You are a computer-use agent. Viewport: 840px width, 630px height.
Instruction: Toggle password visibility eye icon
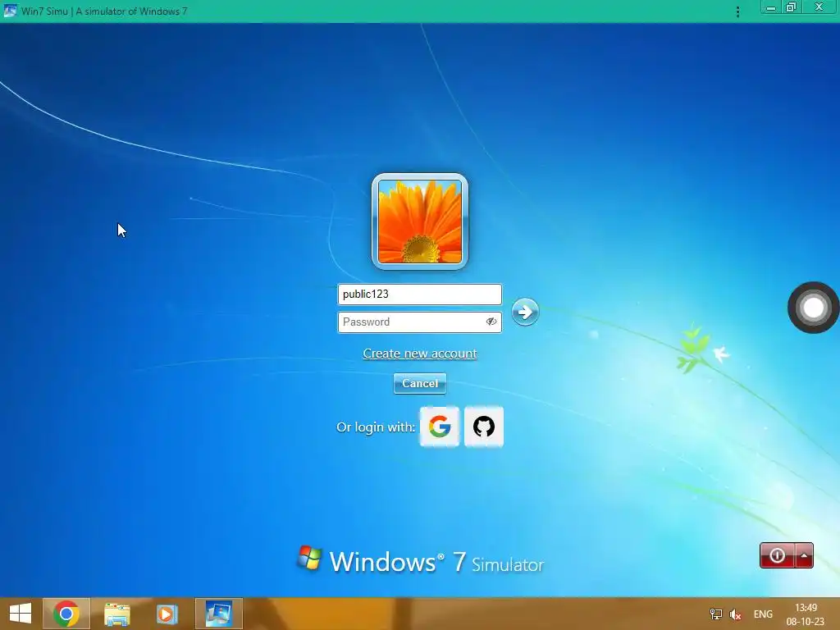tap(491, 322)
